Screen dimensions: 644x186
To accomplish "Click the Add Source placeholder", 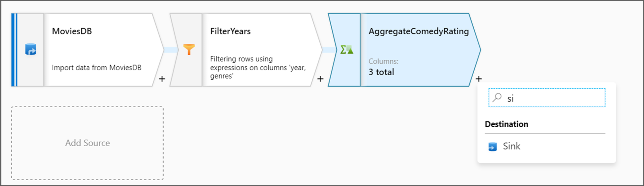I will point(87,143).
